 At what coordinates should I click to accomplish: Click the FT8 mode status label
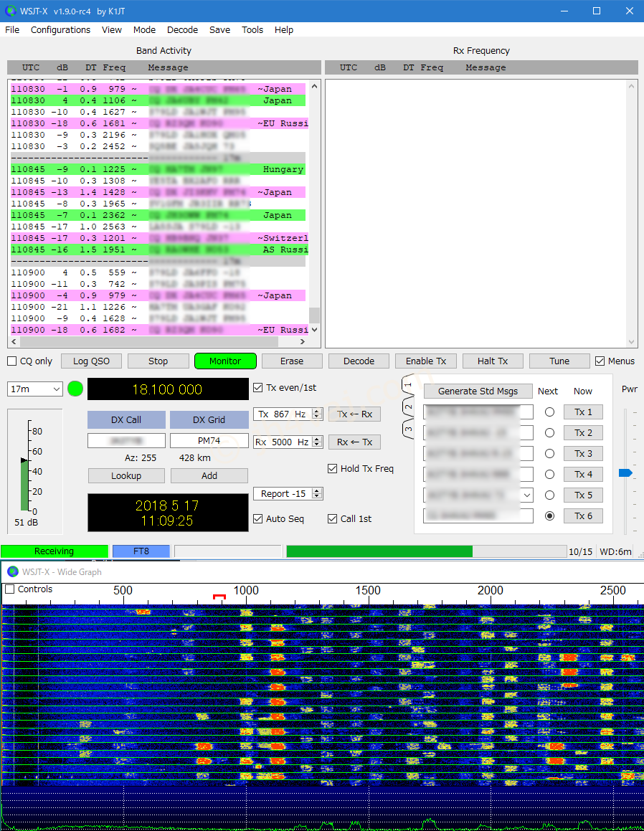[x=141, y=551]
